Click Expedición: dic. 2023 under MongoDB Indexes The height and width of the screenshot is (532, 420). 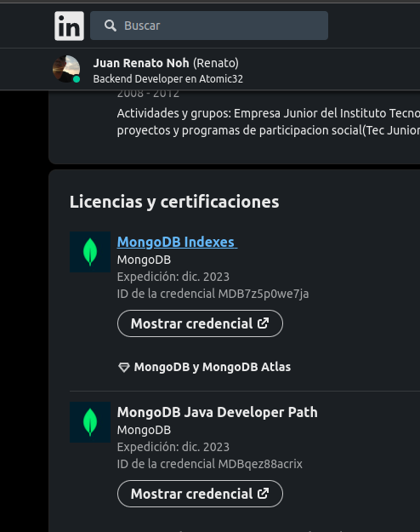pos(173,277)
